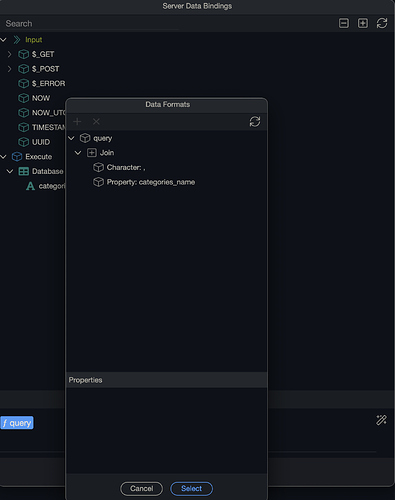Refresh the Data Formats panel
This screenshot has width=395, height=500.
(x=255, y=122)
